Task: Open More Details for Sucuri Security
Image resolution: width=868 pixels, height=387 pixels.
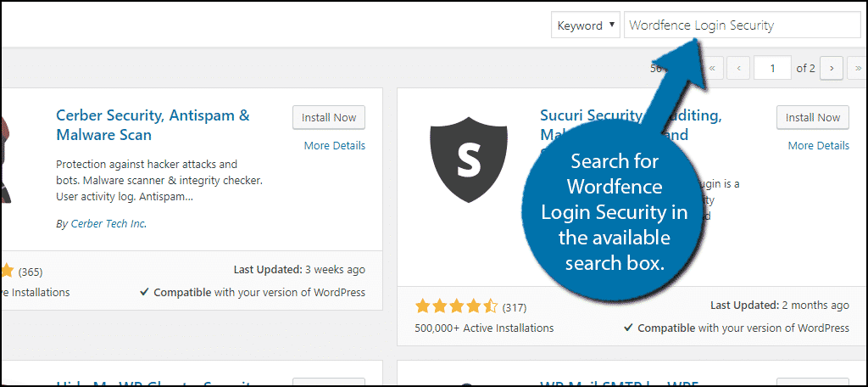Action: [x=818, y=146]
